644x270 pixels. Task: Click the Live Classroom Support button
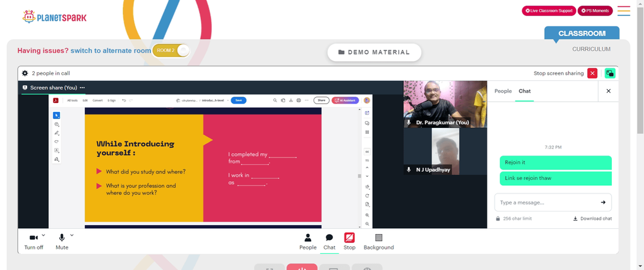pos(549,11)
